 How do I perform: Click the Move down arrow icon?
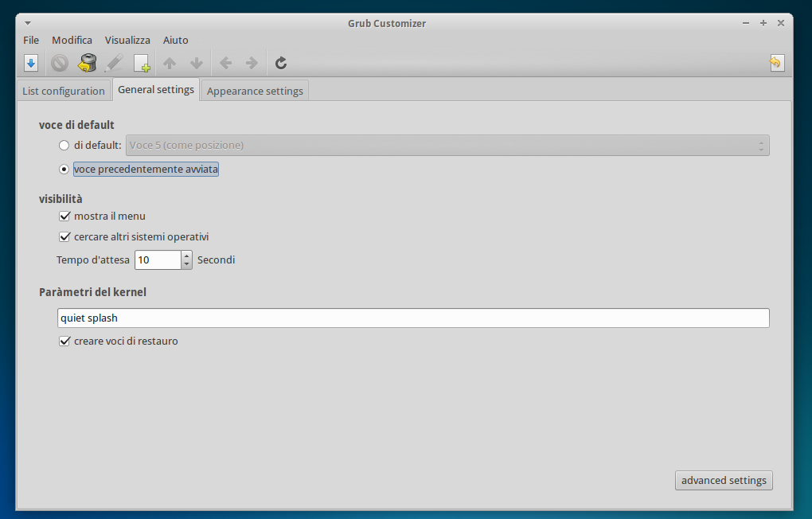[x=197, y=63]
